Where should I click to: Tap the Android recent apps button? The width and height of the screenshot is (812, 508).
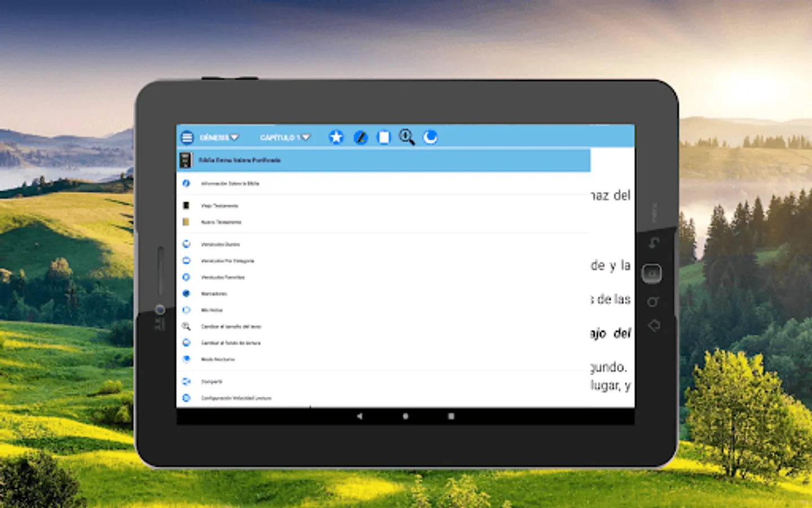[x=451, y=416]
